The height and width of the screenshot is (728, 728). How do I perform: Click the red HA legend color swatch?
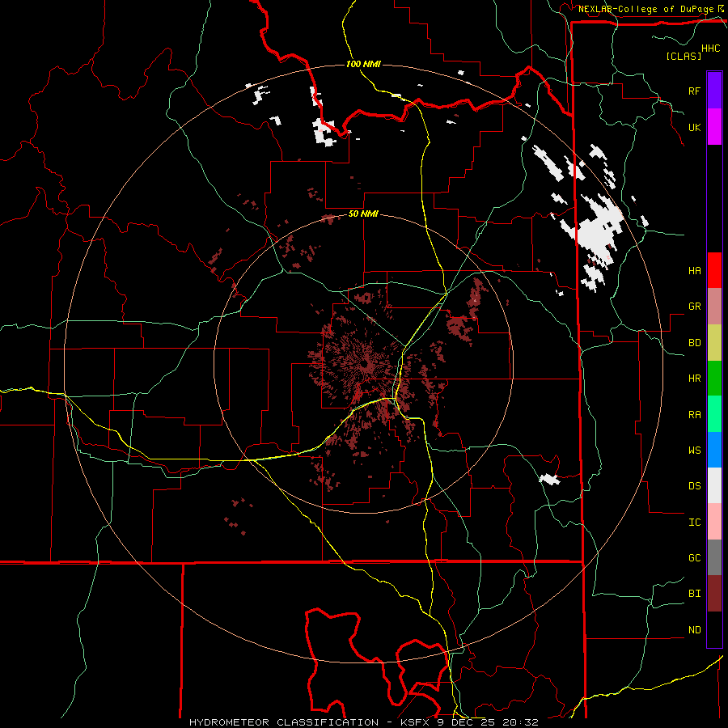coord(714,270)
